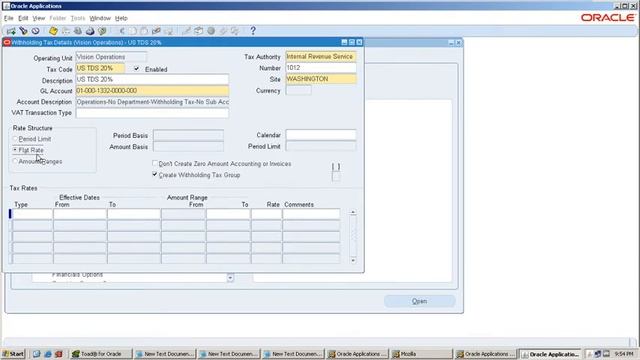This screenshot has height=360, width=640.
Task: Click the first row Type cell
Action: click(x=32, y=214)
